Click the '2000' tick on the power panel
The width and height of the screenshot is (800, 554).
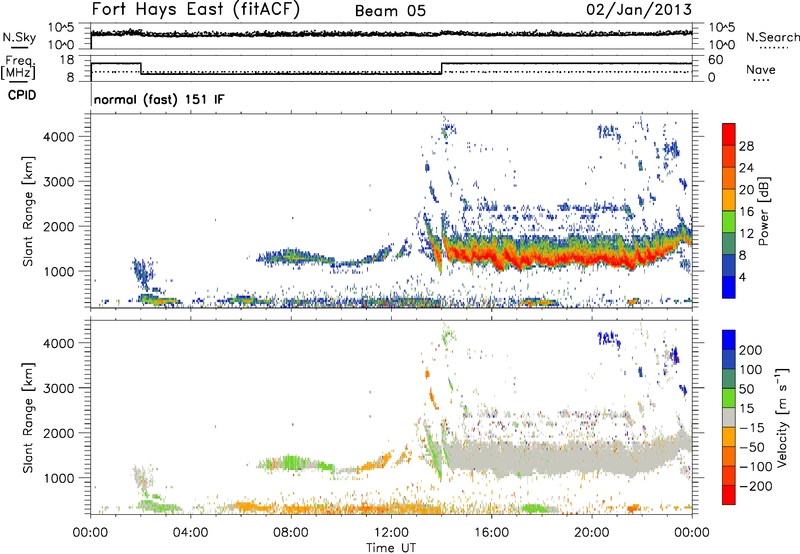click(x=59, y=226)
